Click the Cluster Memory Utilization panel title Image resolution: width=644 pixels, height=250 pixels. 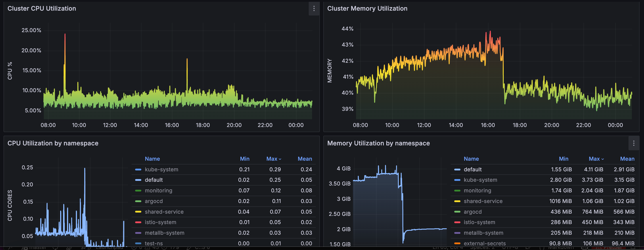pos(367,8)
